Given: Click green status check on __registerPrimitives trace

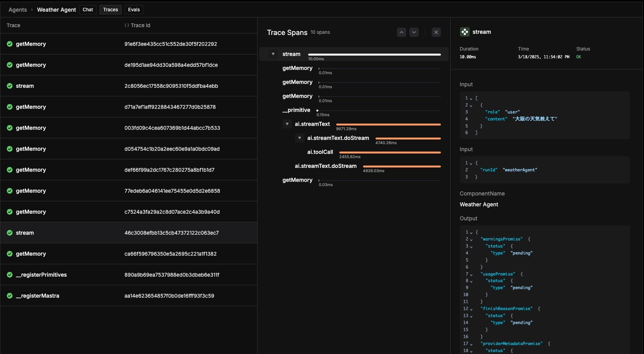Looking at the screenshot, I should click(x=10, y=275).
